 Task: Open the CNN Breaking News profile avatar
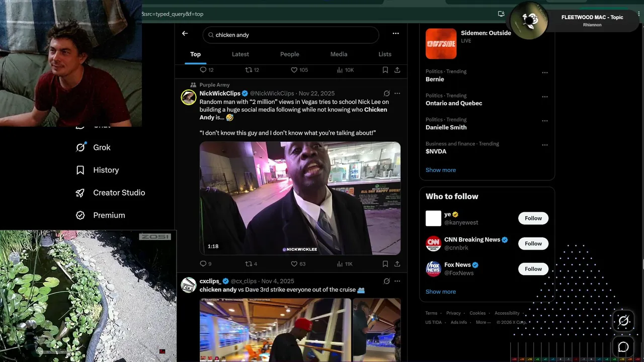(433, 243)
